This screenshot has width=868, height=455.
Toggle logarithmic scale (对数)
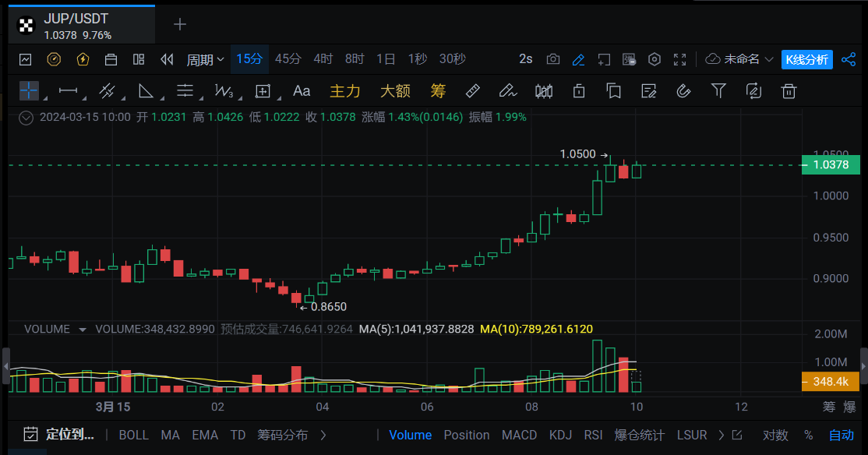tap(774, 435)
